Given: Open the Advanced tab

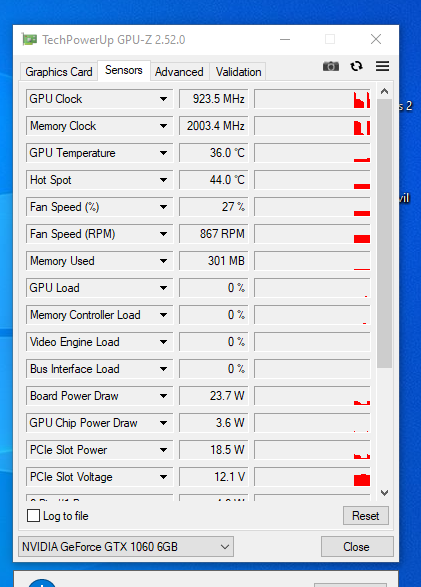Looking at the screenshot, I should [x=179, y=72].
